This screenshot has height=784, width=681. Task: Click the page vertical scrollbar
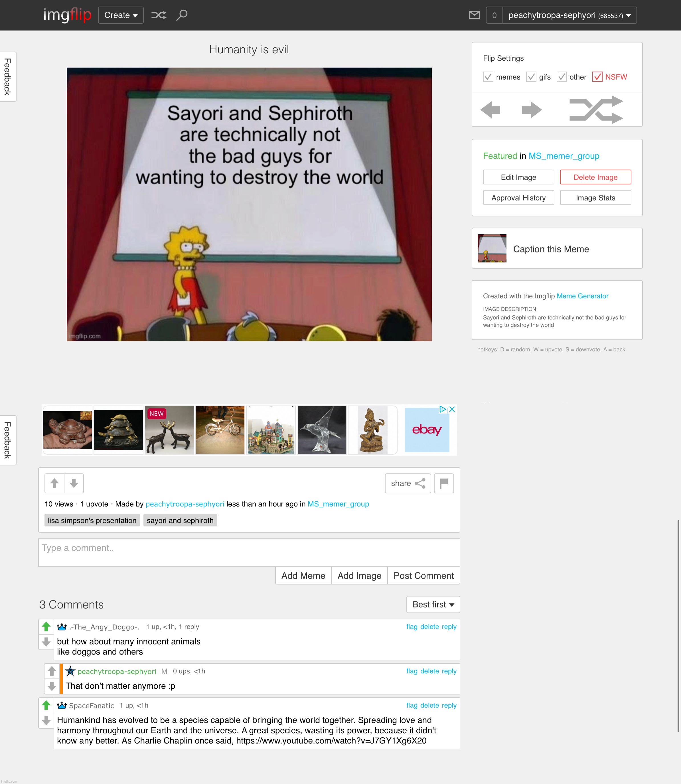click(x=678, y=625)
